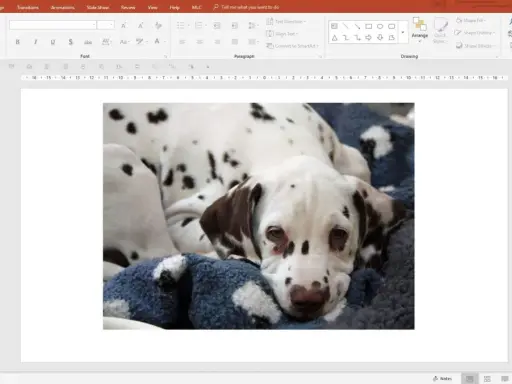Apply the font color A button
The height and width of the screenshot is (384, 512).
(x=157, y=41)
